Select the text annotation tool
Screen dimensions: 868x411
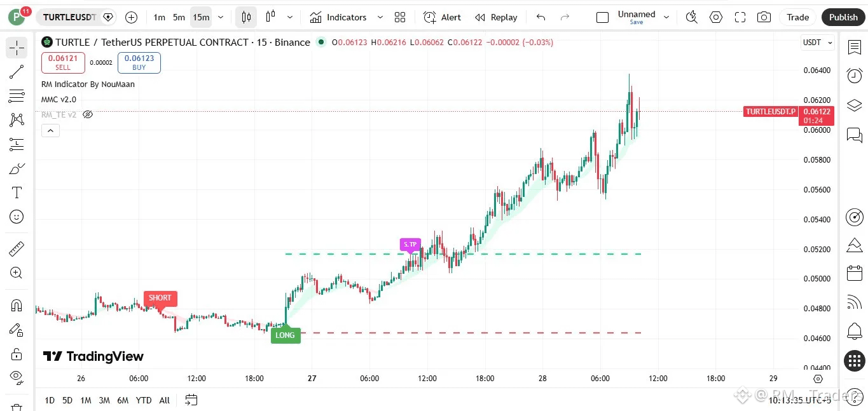click(x=17, y=192)
